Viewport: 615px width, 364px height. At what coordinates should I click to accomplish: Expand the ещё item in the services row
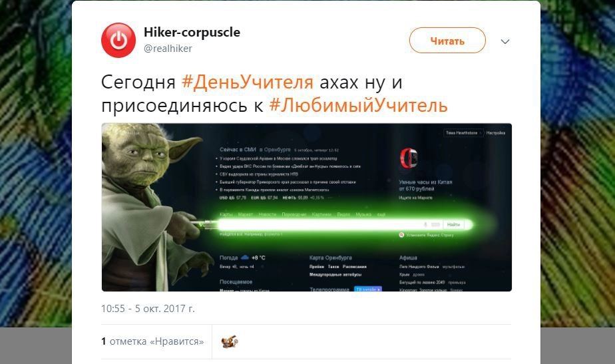click(x=381, y=214)
